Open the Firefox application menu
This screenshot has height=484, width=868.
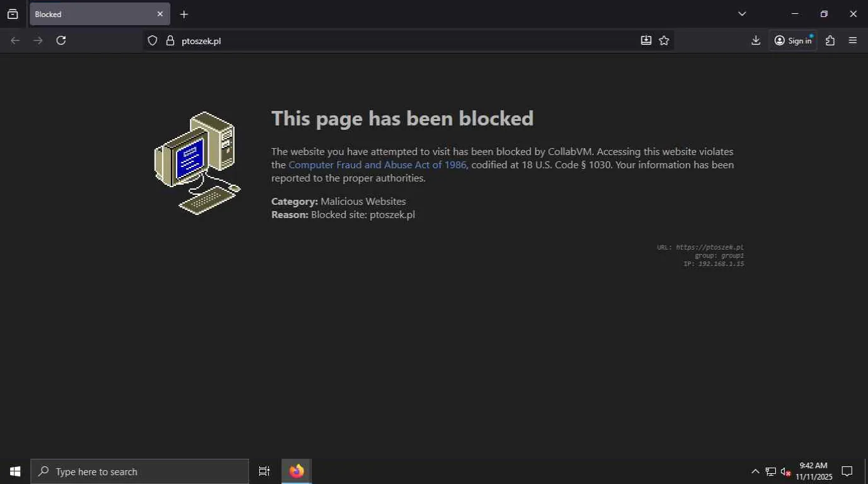(x=853, y=40)
